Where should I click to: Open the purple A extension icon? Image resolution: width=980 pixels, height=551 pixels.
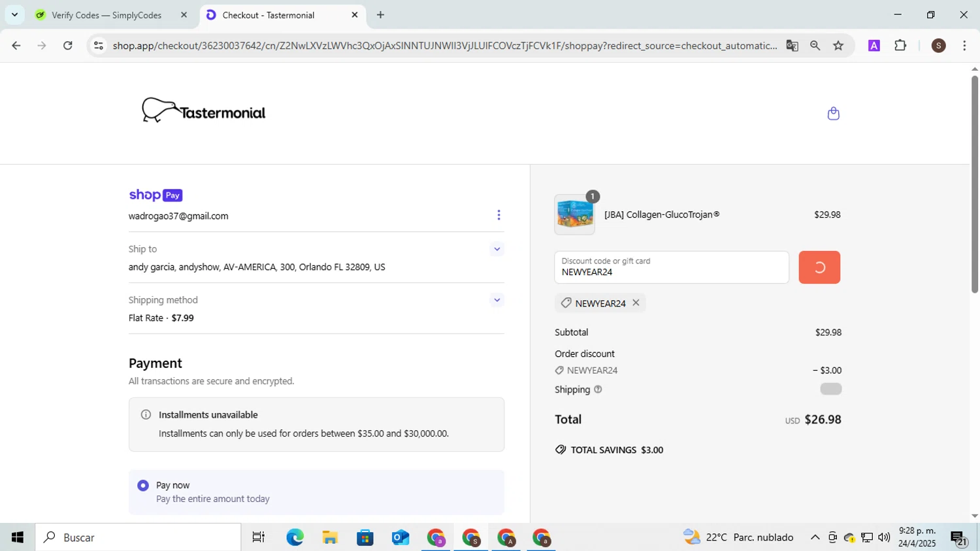[x=874, y=46]
